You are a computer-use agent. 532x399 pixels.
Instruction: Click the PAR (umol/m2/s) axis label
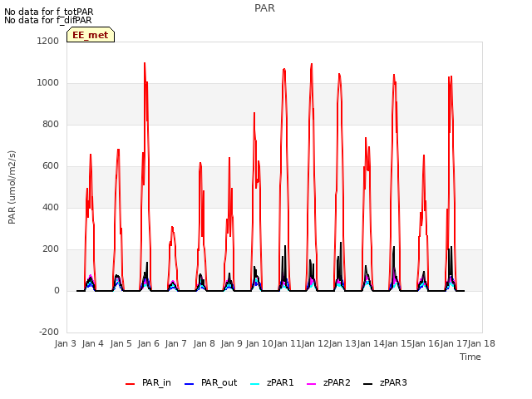coord(12,187)
